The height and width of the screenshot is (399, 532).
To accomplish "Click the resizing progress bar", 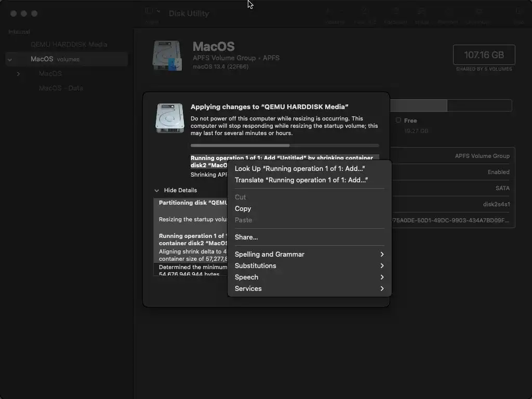I will [285, 145].
